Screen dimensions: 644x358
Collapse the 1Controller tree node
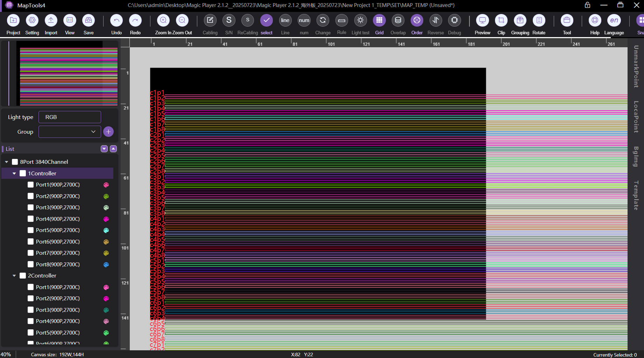(x=14, y=174)
